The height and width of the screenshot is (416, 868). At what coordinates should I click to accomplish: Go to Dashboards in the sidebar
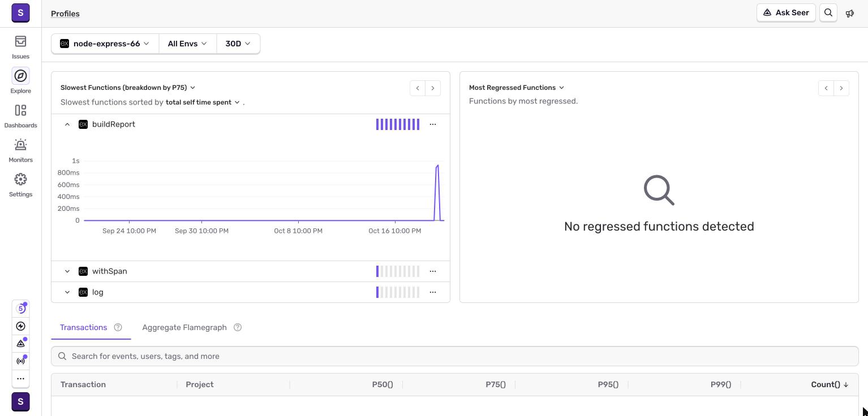(x=20, y=116)
